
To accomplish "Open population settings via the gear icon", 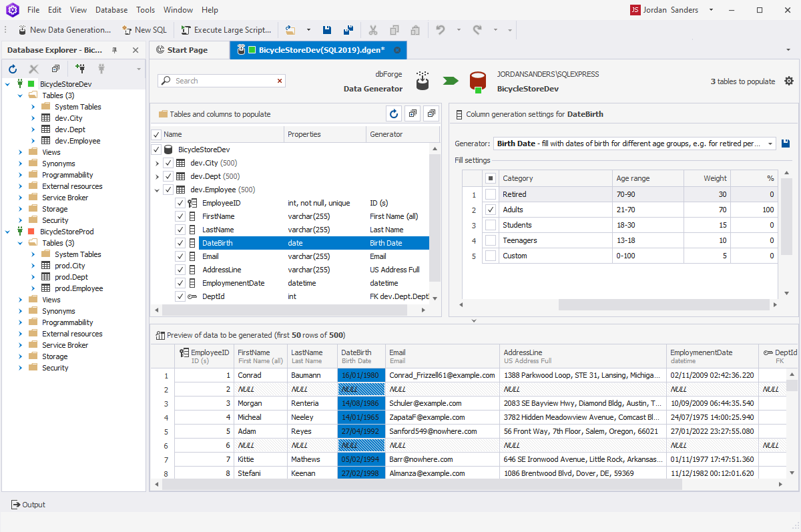I will tap(789, 80).
